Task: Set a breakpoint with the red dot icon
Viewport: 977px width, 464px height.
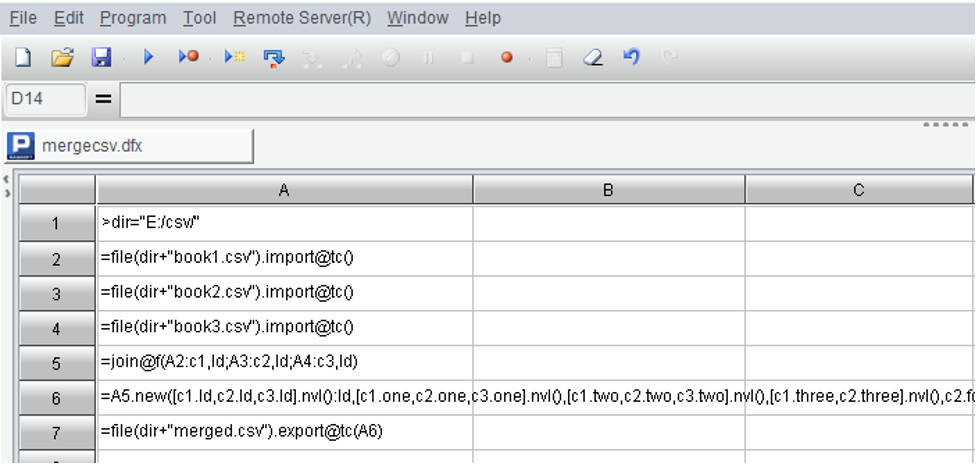Action: coord(507,58)
